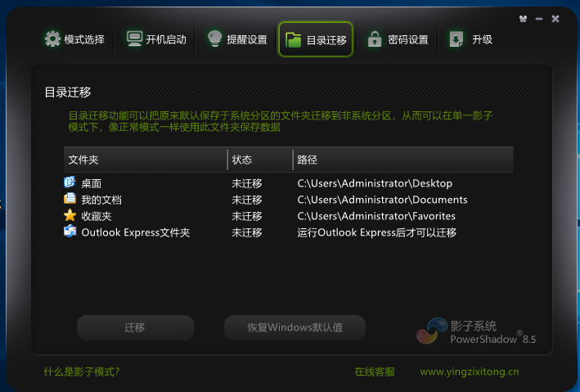
Task: Select the Outlook Express文件夹 row
Action: pos(289,232)
